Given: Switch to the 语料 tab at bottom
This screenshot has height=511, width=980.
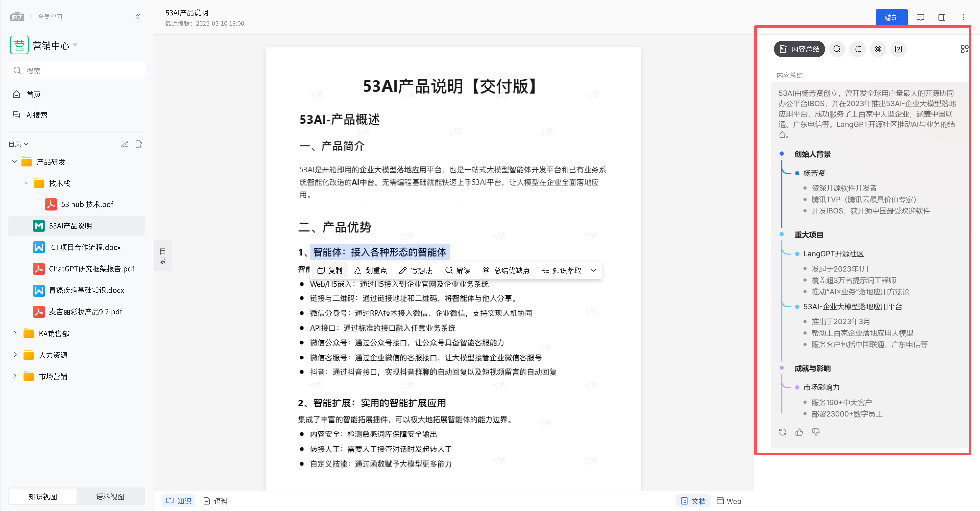Looking at the screenshot, I should [216, 501].
